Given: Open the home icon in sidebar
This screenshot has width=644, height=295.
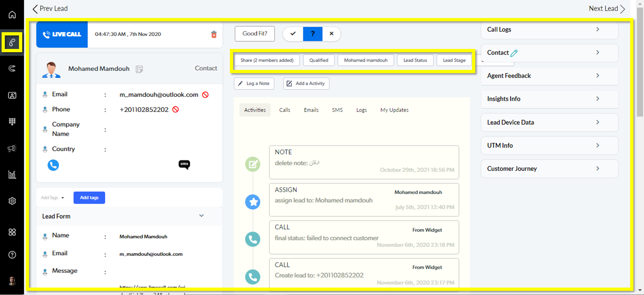Looking at the screenshot, I should [x=12, y=15].
